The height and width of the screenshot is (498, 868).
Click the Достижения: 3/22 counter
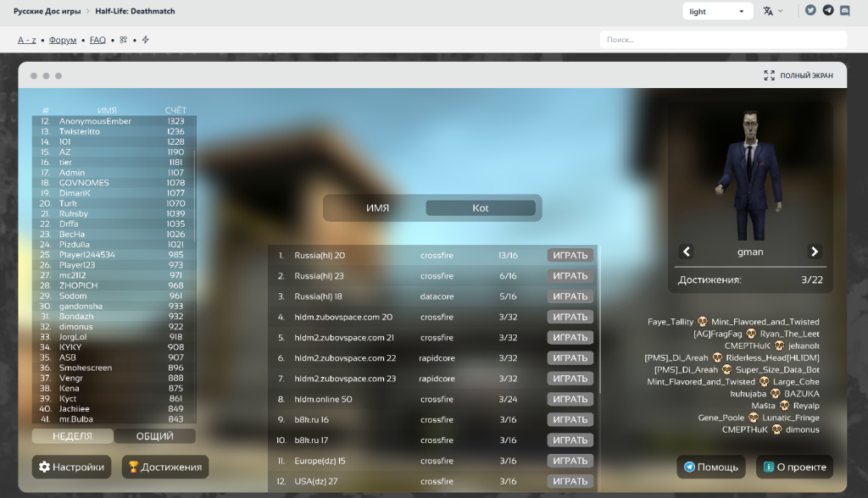click(750, 280)
